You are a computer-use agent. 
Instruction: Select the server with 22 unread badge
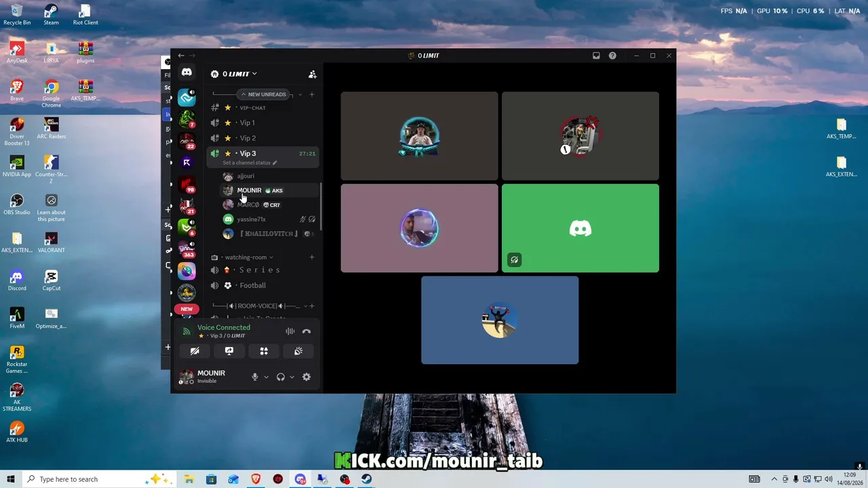click(186, 141)
